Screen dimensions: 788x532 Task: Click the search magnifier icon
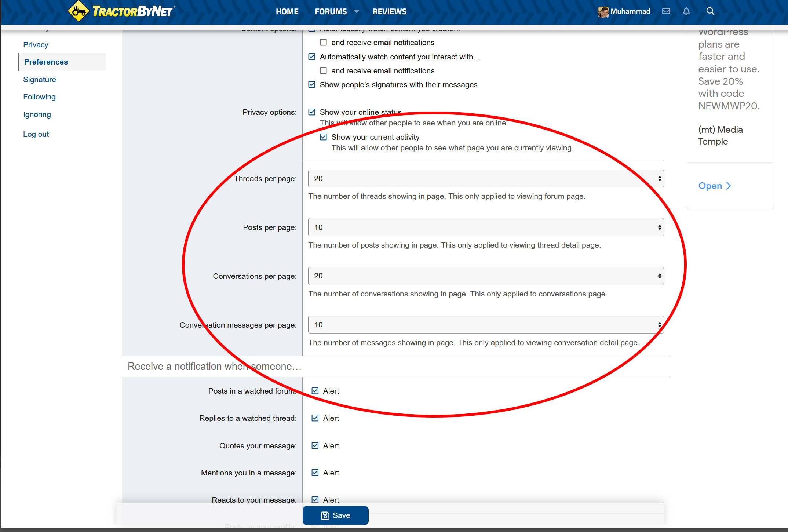click(x=710, y=11)
